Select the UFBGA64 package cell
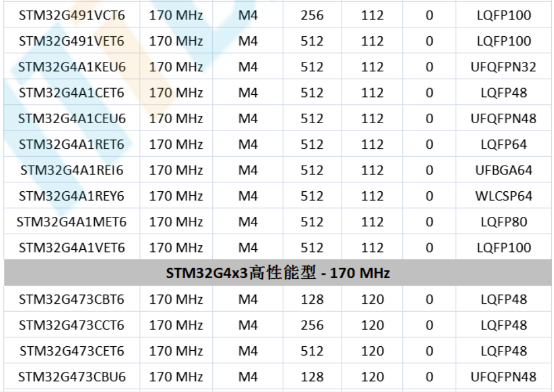 [x=503, y=170]
